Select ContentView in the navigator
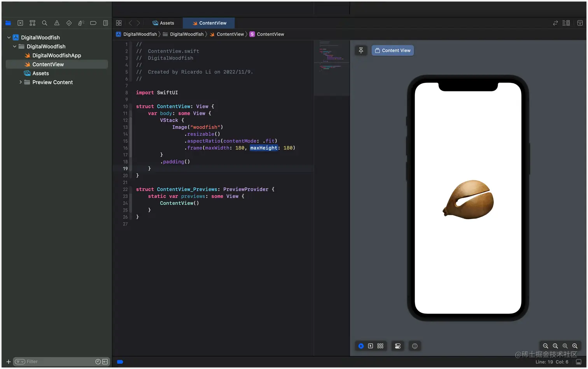 (x=57, y=64)
